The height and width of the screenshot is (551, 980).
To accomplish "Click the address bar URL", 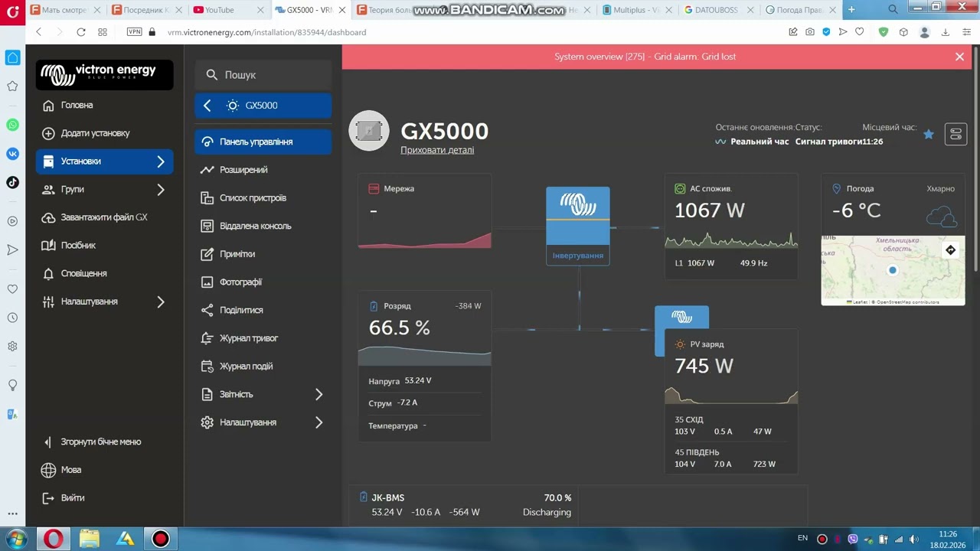I will (266, 32).
